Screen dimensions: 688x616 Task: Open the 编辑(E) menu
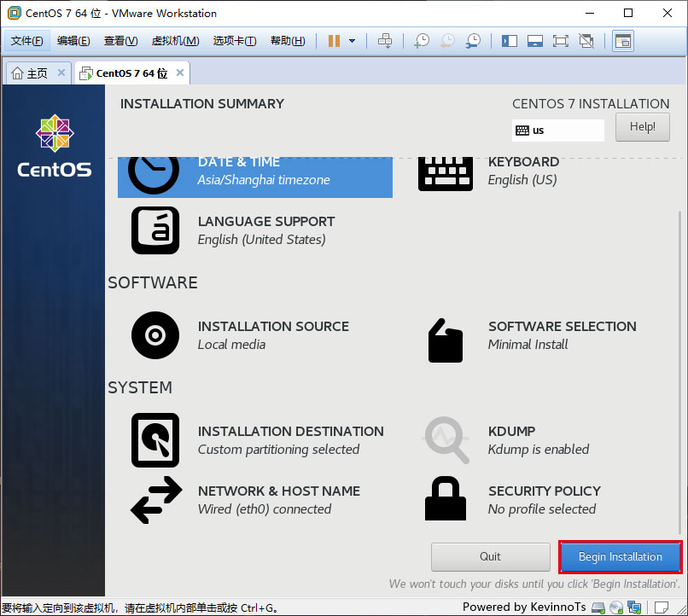73,41
